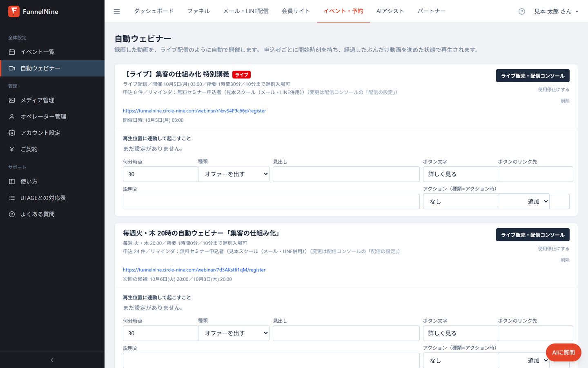
Task: Collapse the sidebar with the bottom chevron
Action: tap(52, 360)
